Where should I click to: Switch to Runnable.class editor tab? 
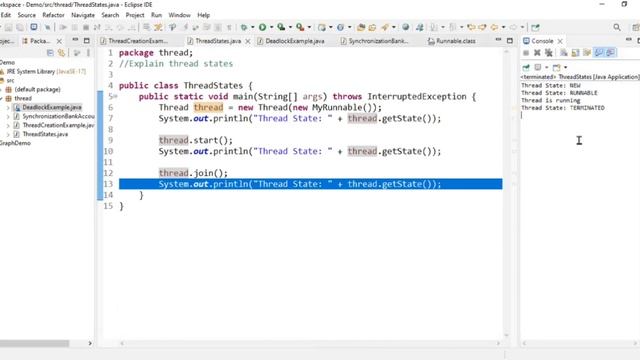click(x=452, y=41)
